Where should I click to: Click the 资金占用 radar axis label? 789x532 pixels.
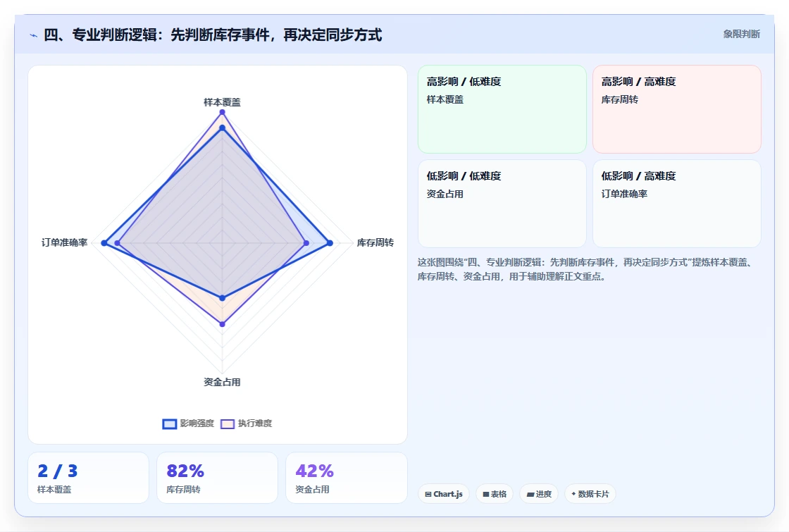222,382
